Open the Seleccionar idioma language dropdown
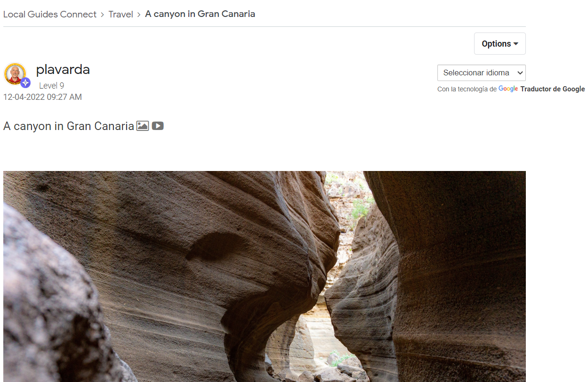588x382 pixels. click(481, 73)
